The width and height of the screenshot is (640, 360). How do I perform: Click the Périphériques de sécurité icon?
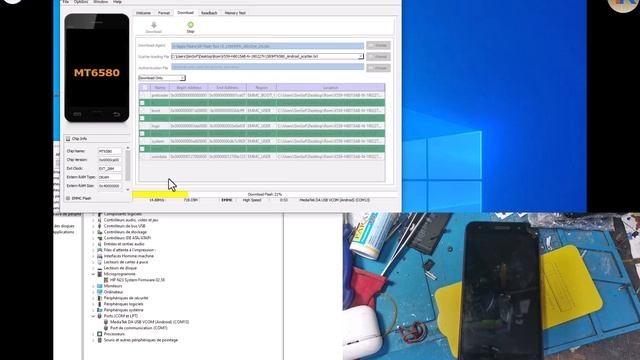[99, 298]
